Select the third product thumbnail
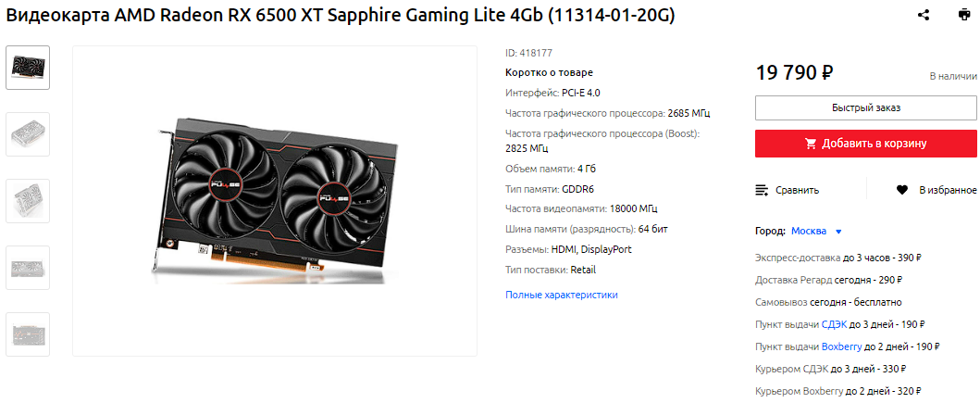 tap(28, 201)
